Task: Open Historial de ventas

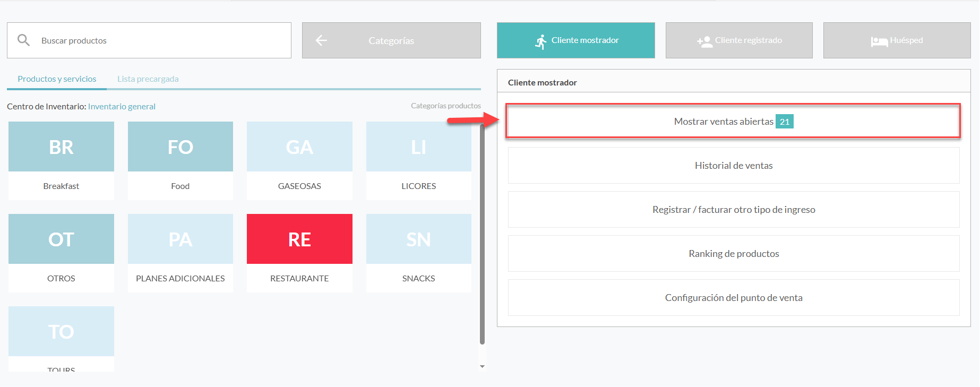Action: click(733, 166)
